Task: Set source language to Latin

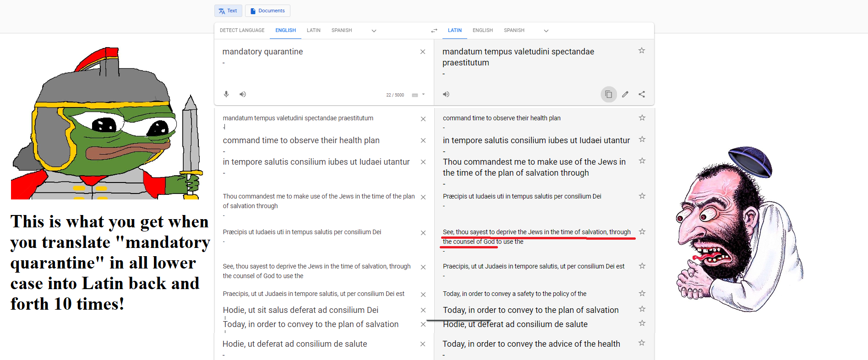Action: [x=314, y=31]
